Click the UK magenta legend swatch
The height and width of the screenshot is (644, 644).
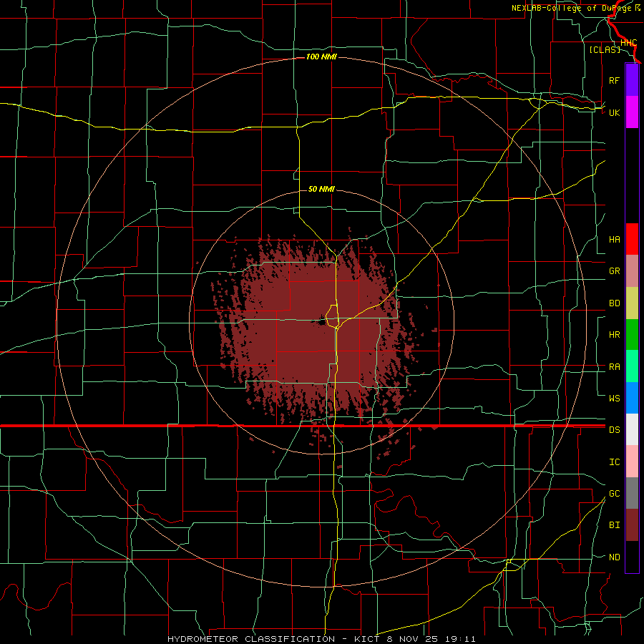632,112
